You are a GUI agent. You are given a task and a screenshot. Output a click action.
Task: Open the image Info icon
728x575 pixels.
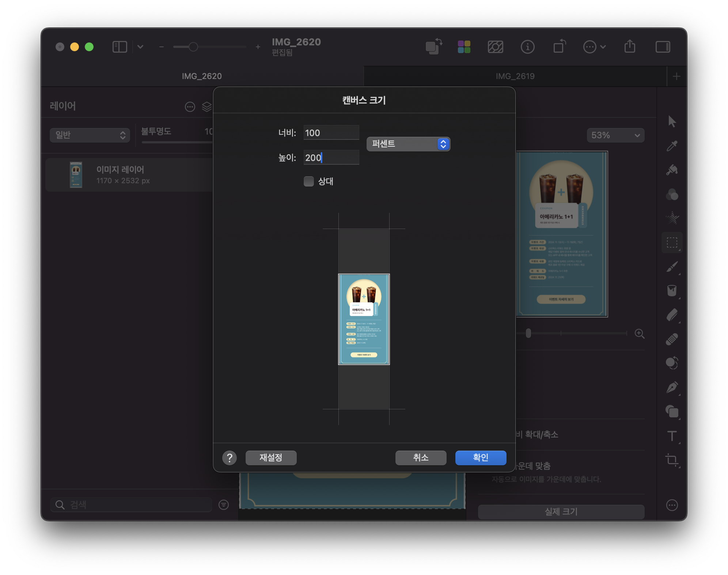pyautogui.click(x=527, y=47)
